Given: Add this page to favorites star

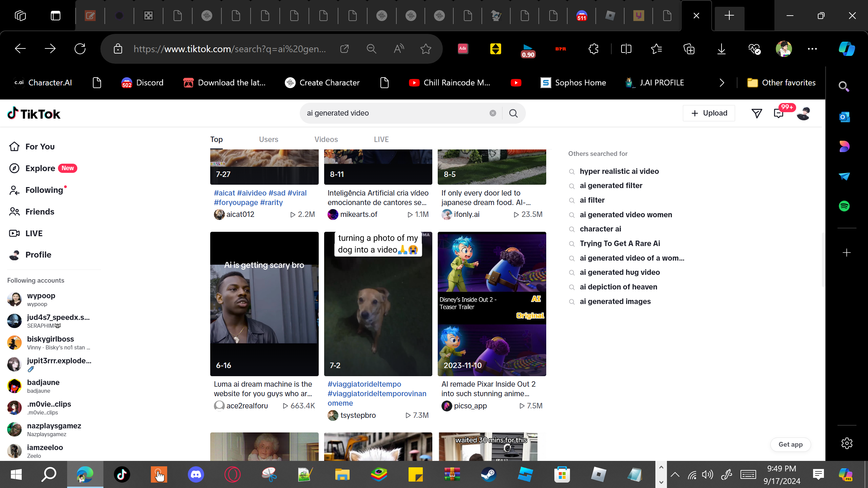Looking at the screenshot, I should pos(426,49).
